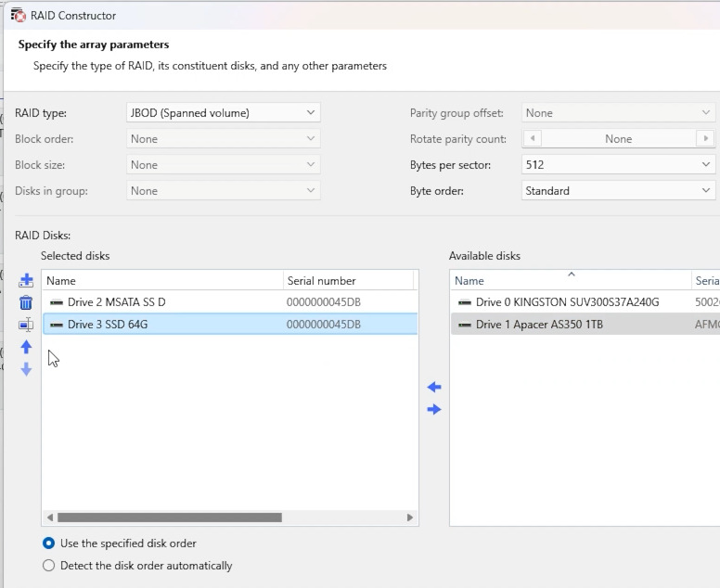Click scrollbar right arrow in selected disks

(409, 518)
